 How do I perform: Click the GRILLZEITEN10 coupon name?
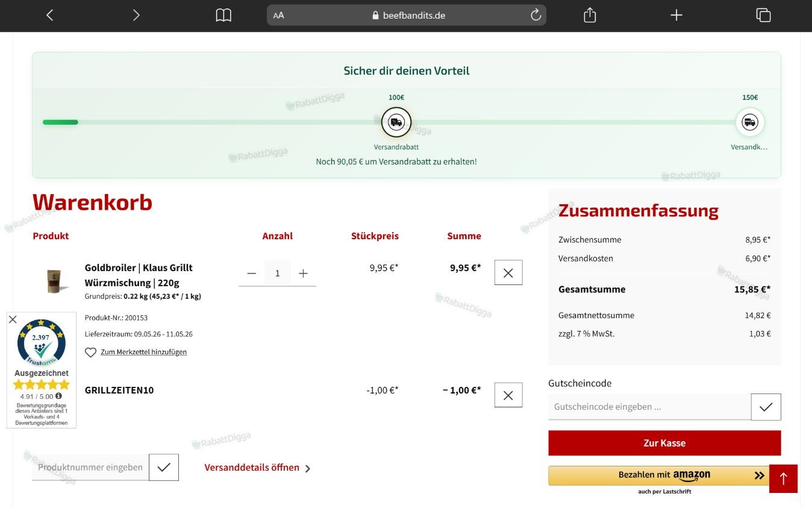click(x=119, y=390)
